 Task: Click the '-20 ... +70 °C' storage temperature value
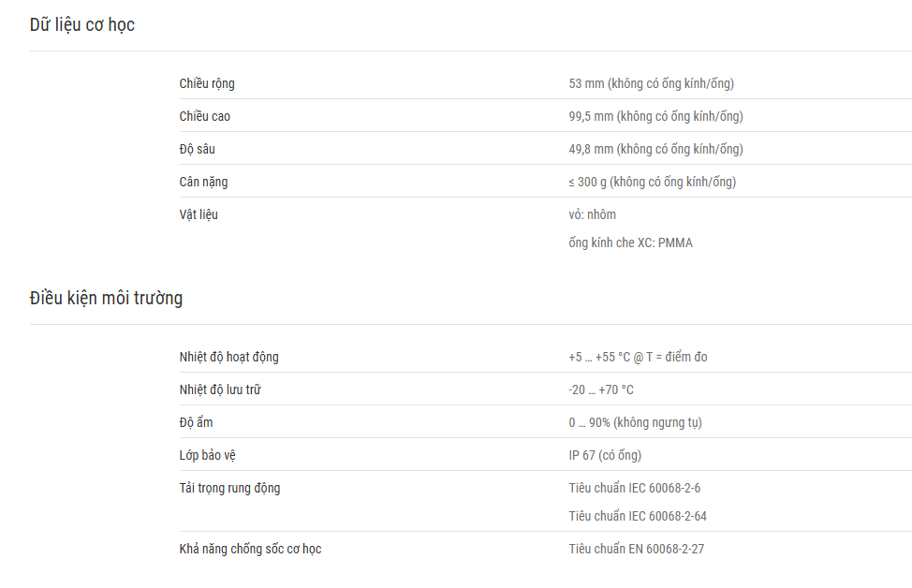601,390
